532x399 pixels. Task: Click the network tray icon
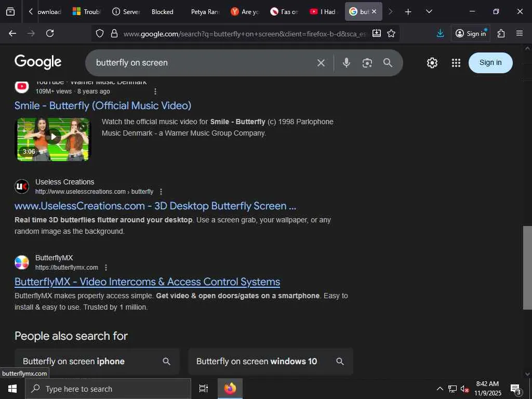click(453, 389)
